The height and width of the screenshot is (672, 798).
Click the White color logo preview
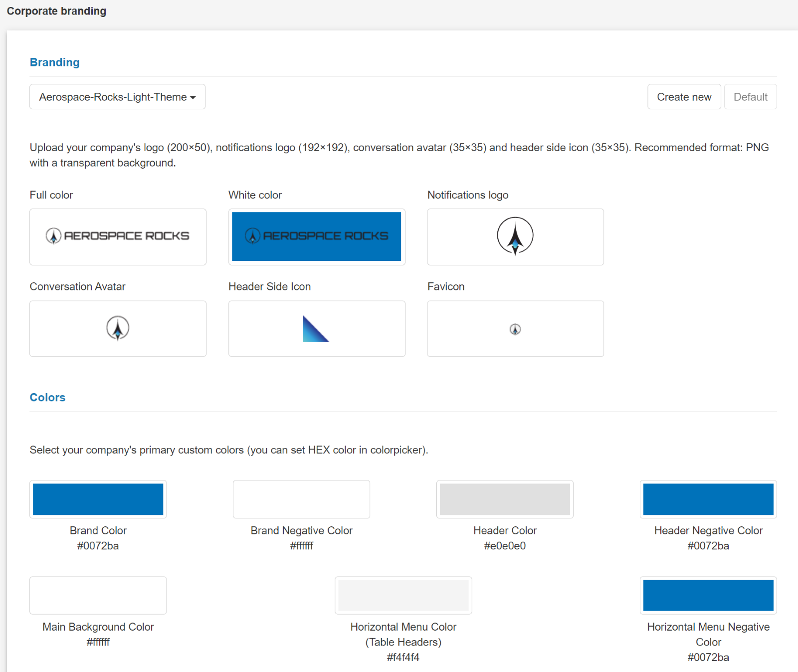316,236
